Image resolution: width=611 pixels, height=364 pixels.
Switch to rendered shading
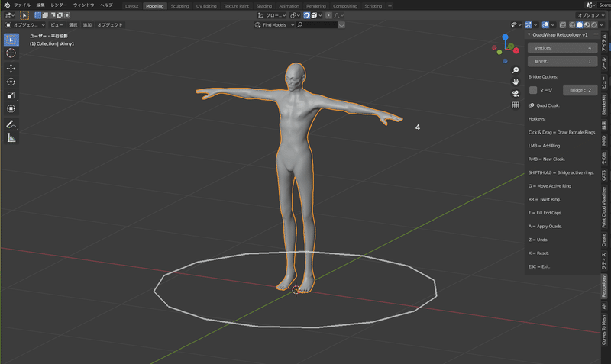[594, 25]
